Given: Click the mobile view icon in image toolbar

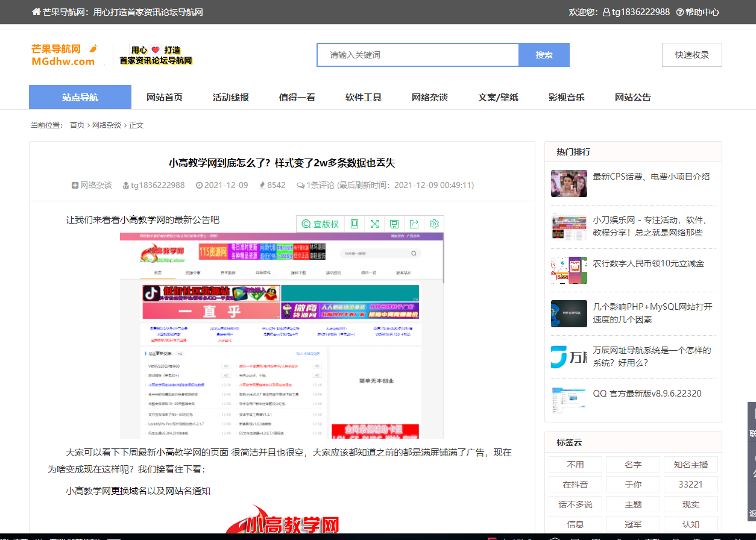Looking at the screenshot, I should pos(354,224).
